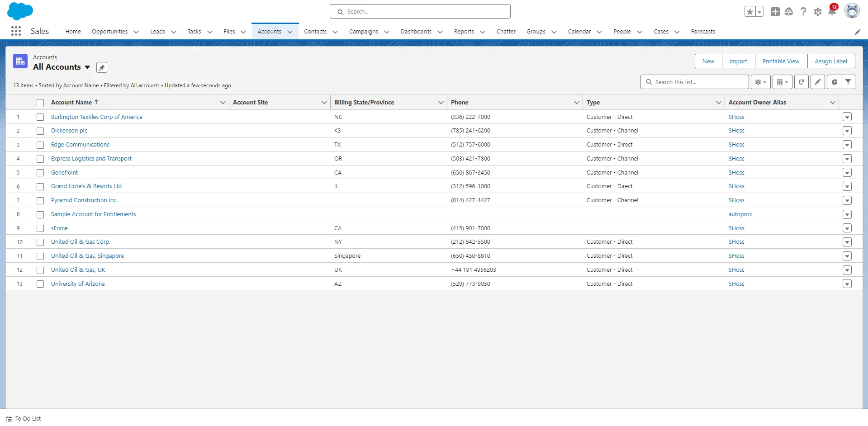Image resolution: width=868 pixels, height=426 pixels.
Task: Show the charts panel icon
Action: click(834, 82)
